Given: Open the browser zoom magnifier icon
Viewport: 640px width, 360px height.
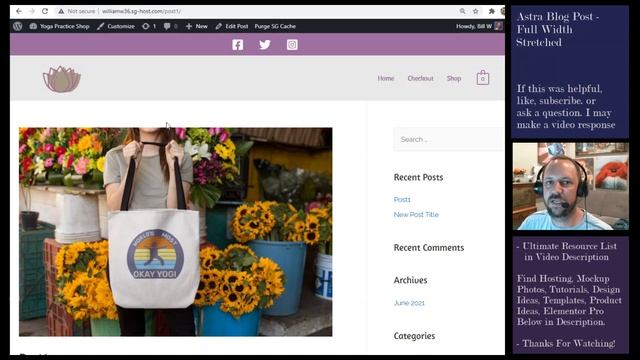Looking at the screenshot, I should pyautogui.click(x=462, y=11).
